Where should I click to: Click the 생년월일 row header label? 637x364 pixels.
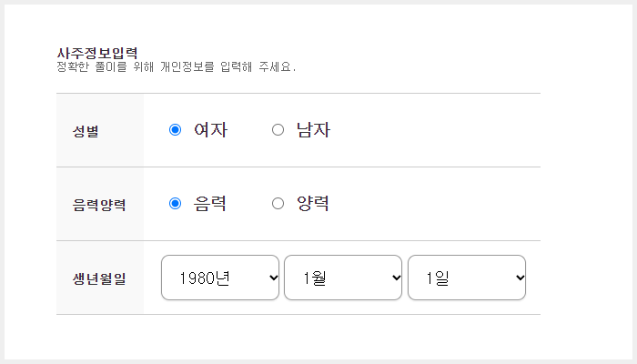[99, 278]
